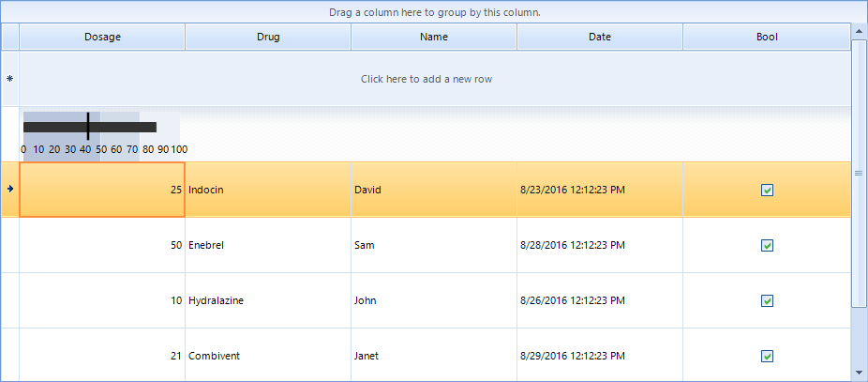
Task: Click the bullet graph dosage bar
Action: [90, 127]
